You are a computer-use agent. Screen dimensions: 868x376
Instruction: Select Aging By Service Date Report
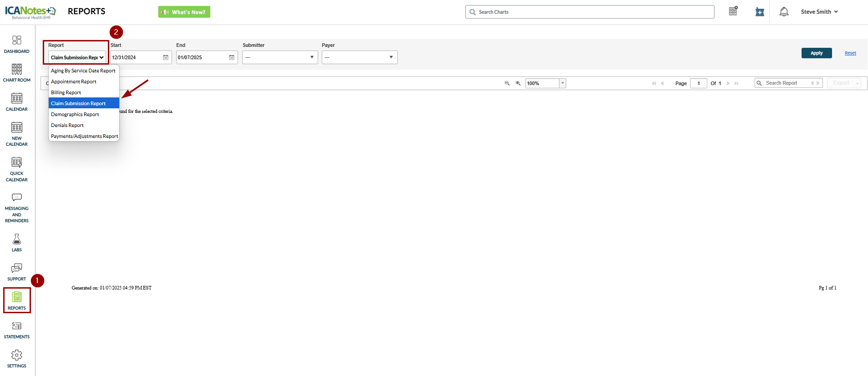tap(84, 71)
